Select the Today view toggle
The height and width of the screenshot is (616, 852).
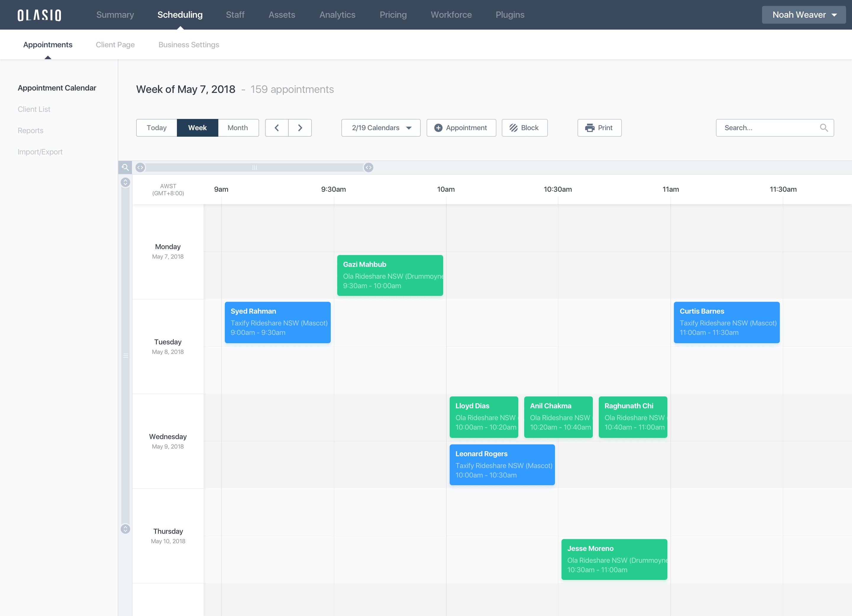pyautogui.click(x=156, y=128)
